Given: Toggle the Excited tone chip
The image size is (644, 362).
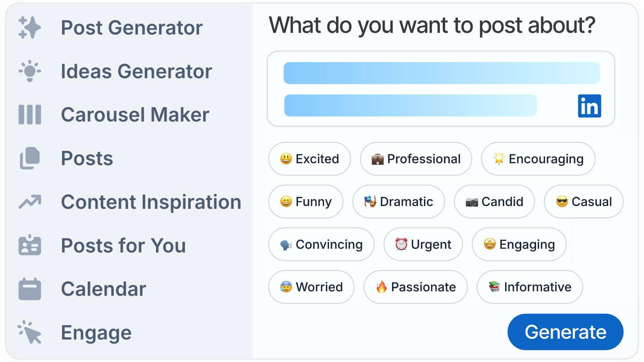Looking at the screenshot, I should (x=309, y=159).
